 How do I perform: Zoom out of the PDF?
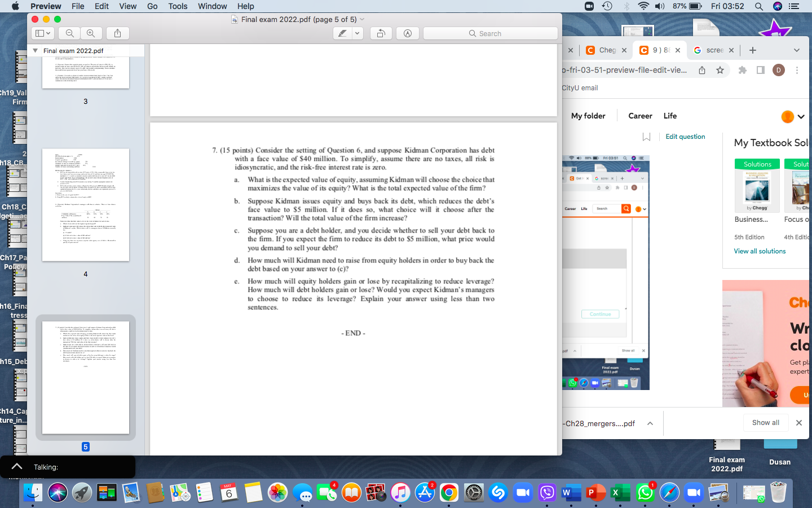coord(69,33)
